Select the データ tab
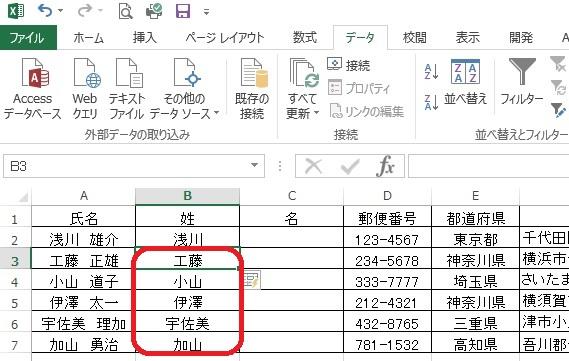569x361 pixels. (x=360, y=38)
